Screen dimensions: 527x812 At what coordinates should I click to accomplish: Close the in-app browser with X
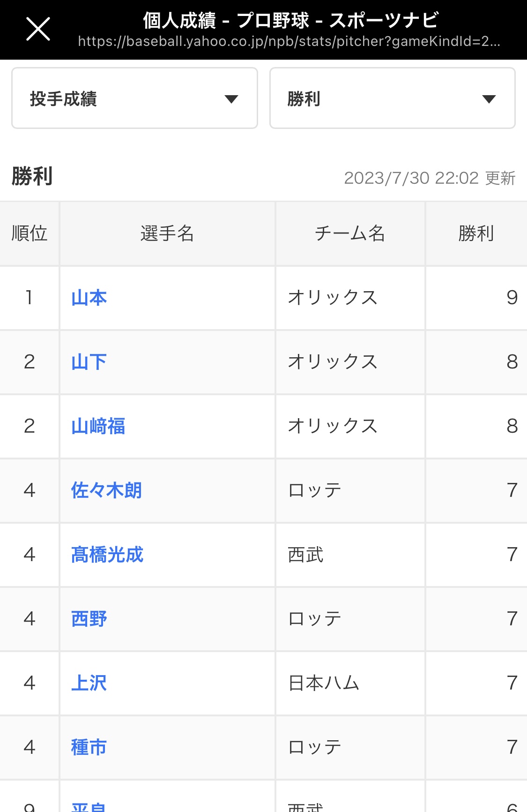tap(38, 29)
